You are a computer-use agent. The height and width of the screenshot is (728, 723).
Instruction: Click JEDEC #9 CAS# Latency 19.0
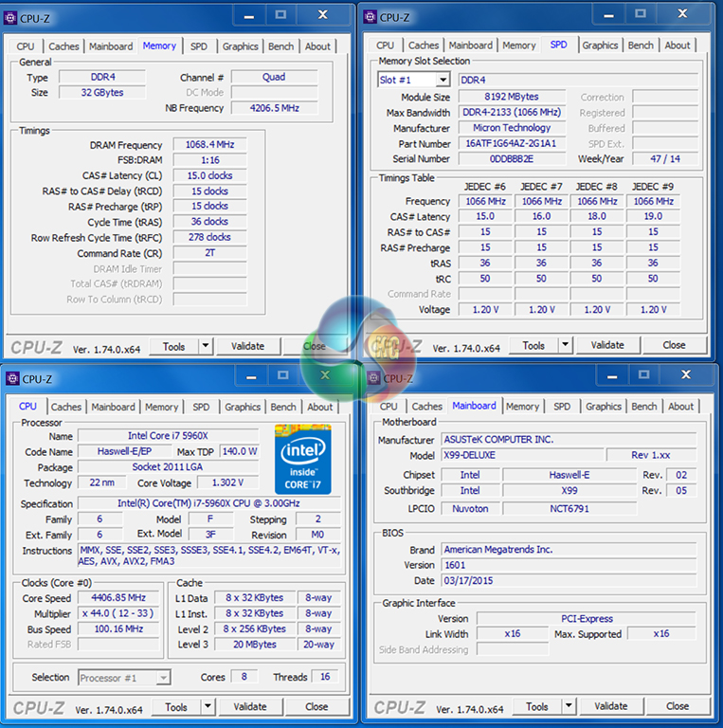click(653, 216)
